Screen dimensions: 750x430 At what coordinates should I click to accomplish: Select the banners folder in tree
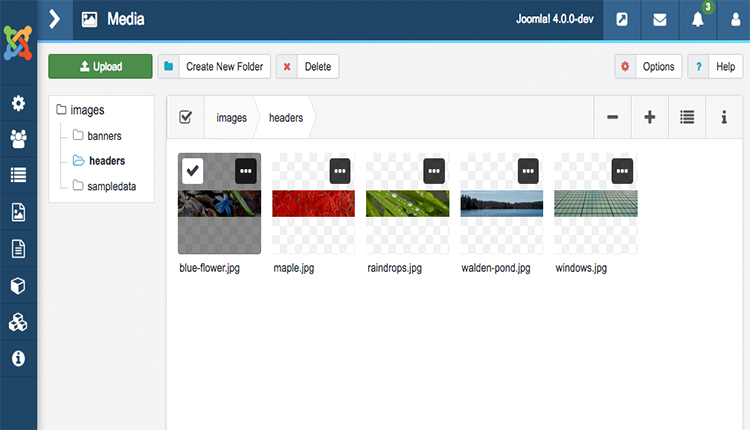pos(104,135)
